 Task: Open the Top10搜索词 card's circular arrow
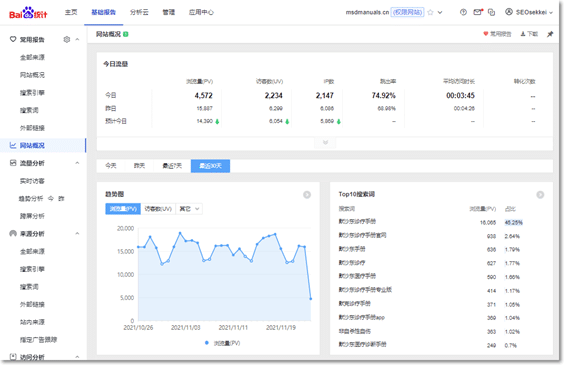point(540,195)
